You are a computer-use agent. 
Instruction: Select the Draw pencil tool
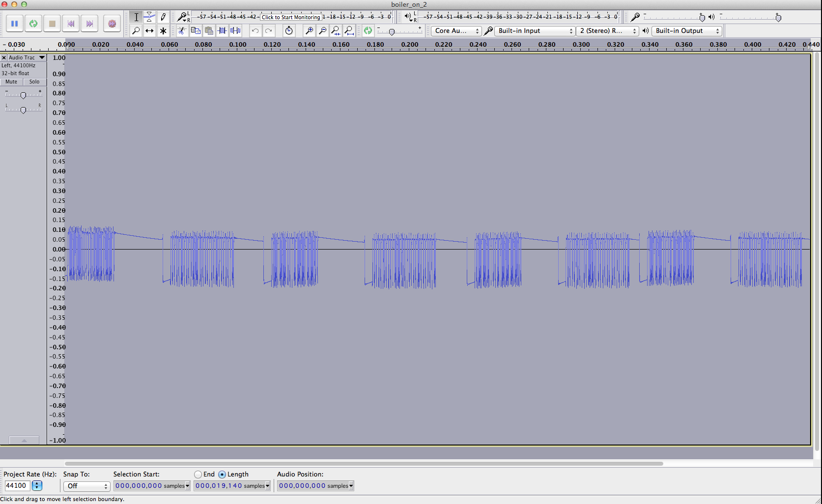click(x=163, y=17)
